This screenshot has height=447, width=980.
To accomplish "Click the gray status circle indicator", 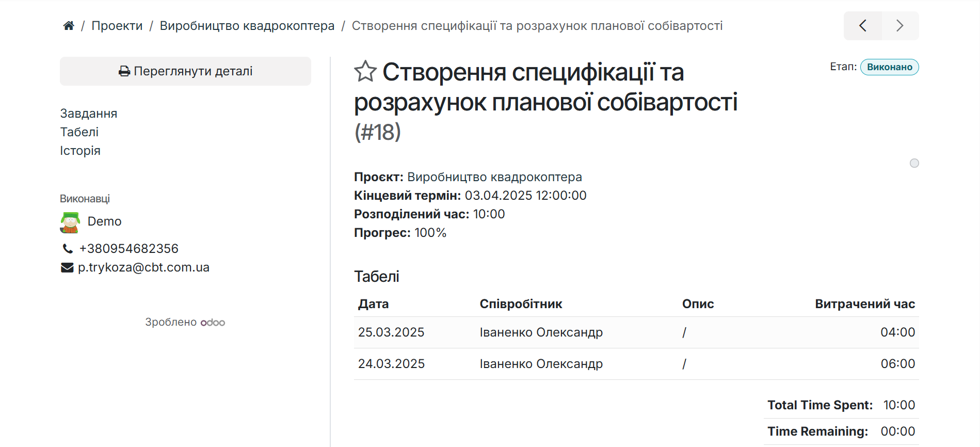I will [x=914, y=163].
